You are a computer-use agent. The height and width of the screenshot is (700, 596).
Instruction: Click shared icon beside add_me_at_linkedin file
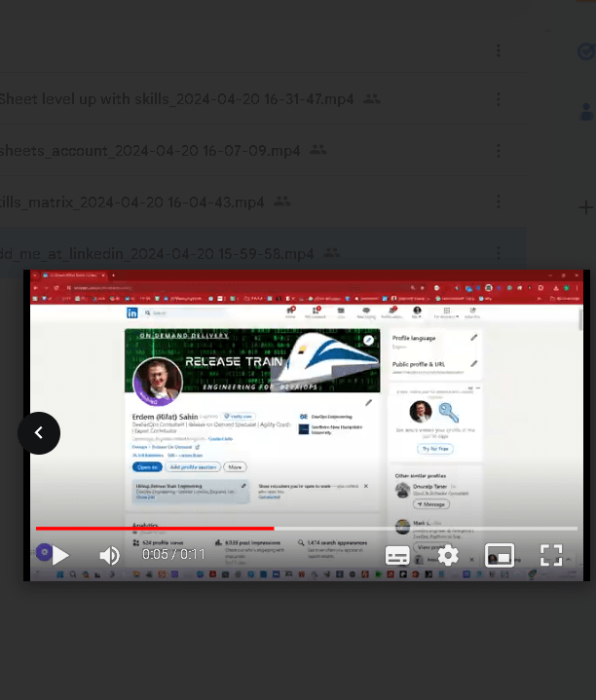pyautogui.click(x=331, y=253)
